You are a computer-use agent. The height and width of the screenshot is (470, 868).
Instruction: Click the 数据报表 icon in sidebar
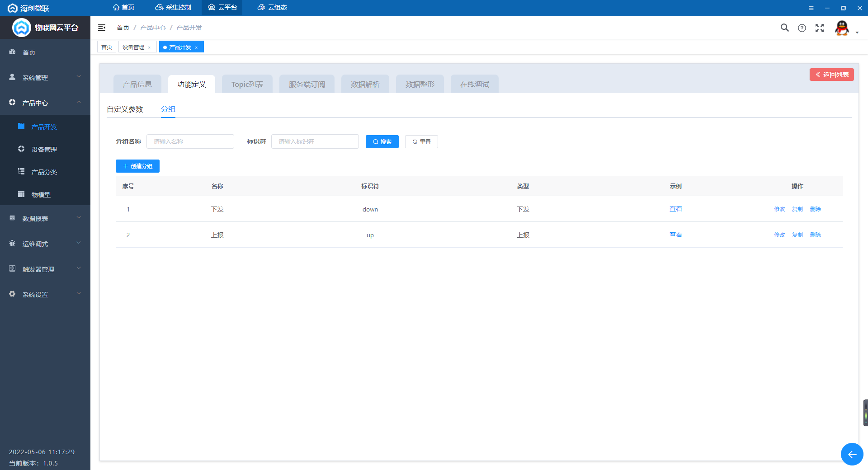(12, 218)
